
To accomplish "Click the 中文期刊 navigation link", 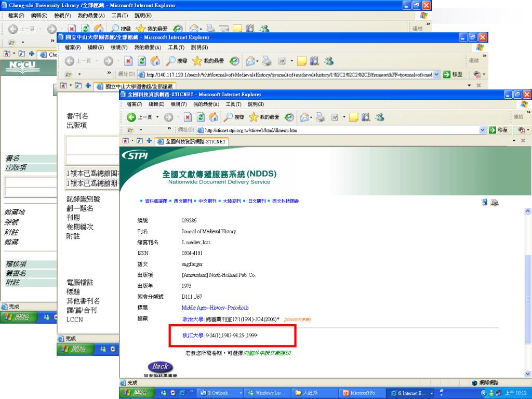I will [x=207, y=201].
